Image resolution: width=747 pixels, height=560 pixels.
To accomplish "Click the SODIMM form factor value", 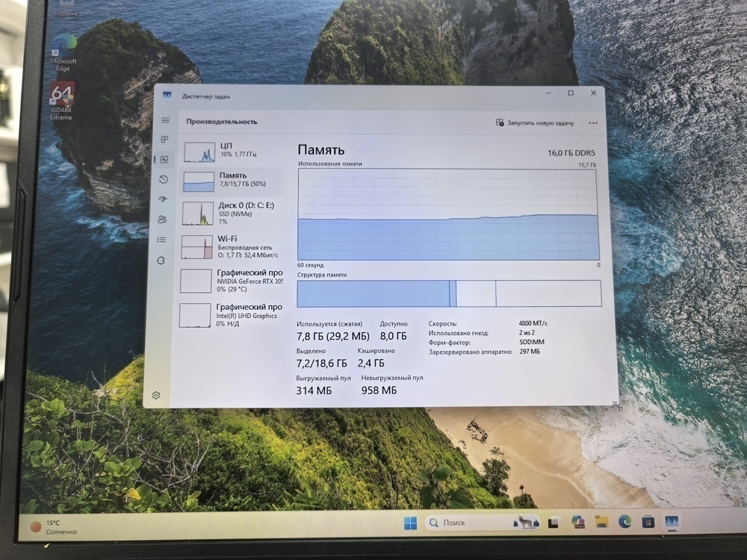I will click(532, 342).
